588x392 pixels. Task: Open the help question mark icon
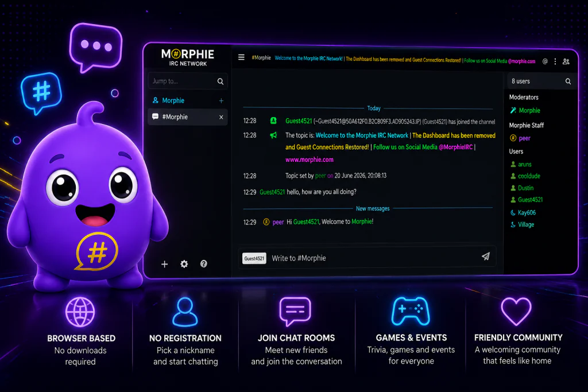[204, 264]
